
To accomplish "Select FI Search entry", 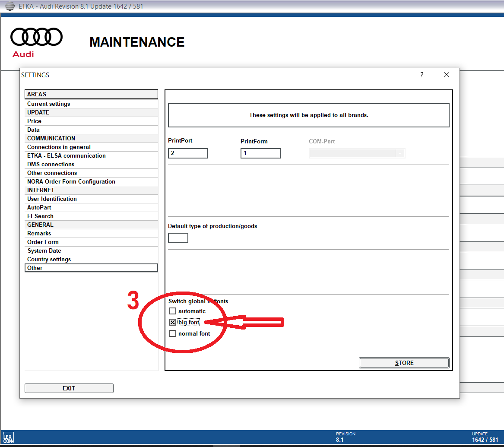I will (x=91, y=216).
